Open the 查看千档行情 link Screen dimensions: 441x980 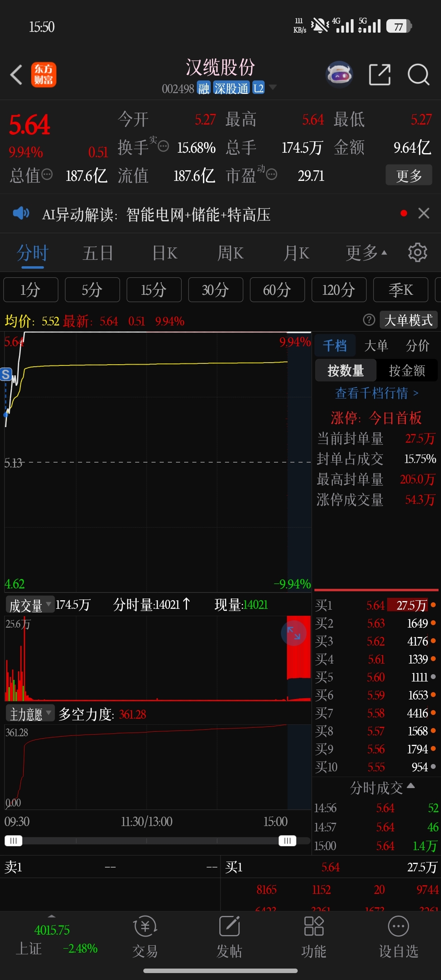(x=376, y=393)
